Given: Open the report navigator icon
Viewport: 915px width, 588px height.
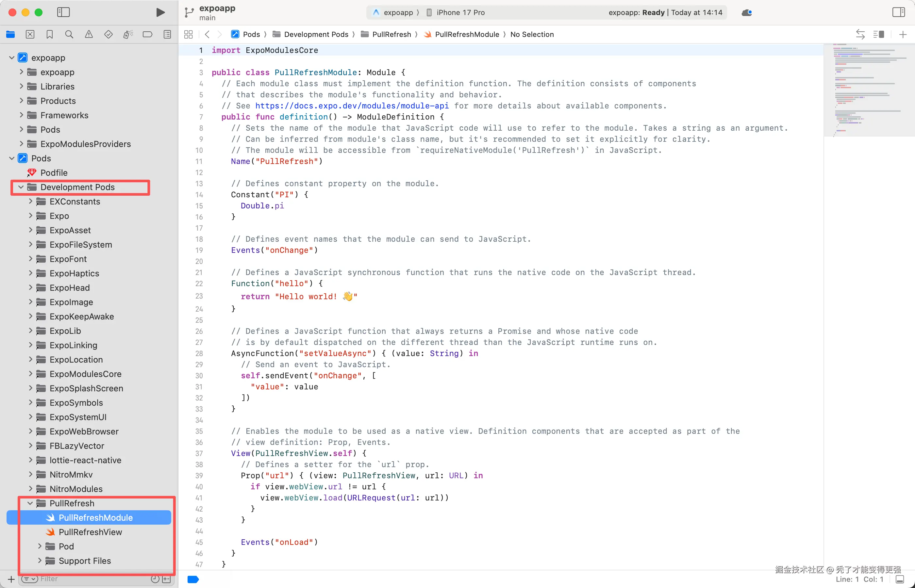Looking at the screenshot, I should point(167,35).
